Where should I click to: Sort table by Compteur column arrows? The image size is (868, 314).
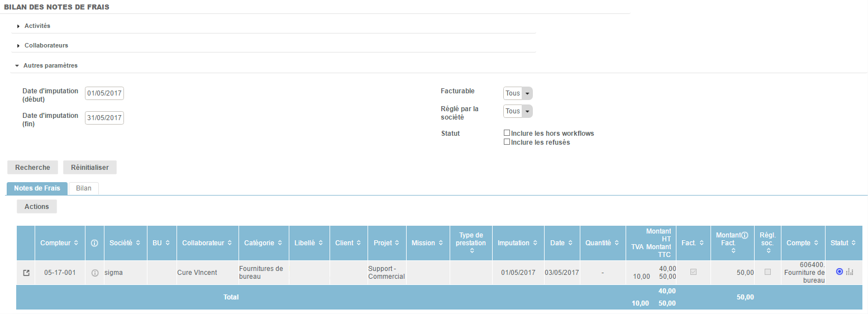click(75, 243)
